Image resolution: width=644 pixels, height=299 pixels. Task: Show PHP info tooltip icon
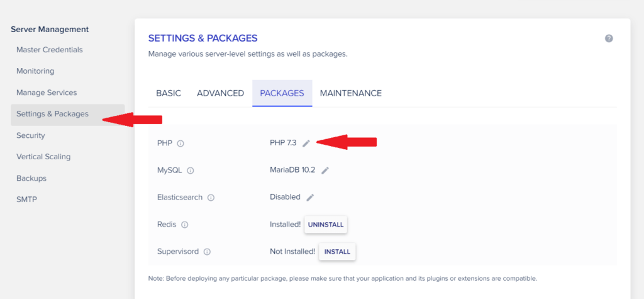[x=180, y=144]
